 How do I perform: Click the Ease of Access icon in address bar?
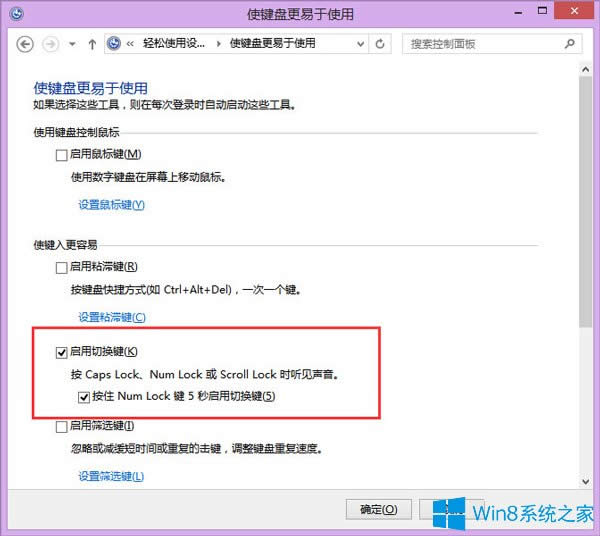(x=114, y=44)
